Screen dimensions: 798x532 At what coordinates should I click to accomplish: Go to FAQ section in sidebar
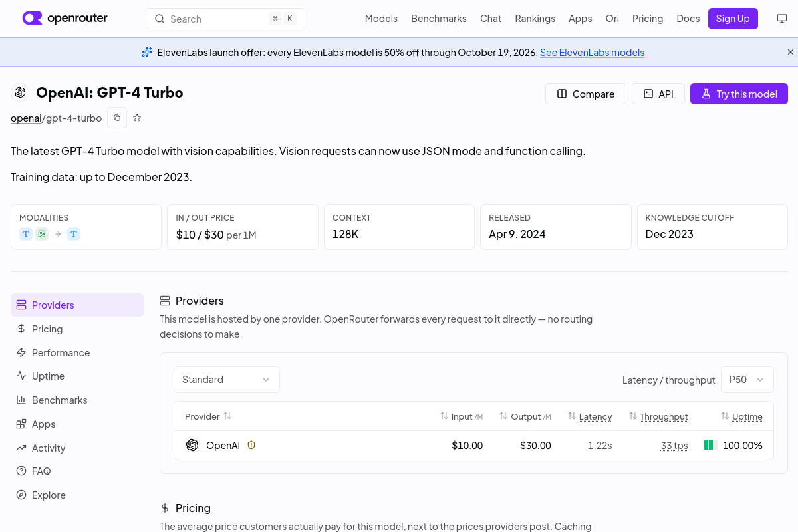click(x=77, y=471)
